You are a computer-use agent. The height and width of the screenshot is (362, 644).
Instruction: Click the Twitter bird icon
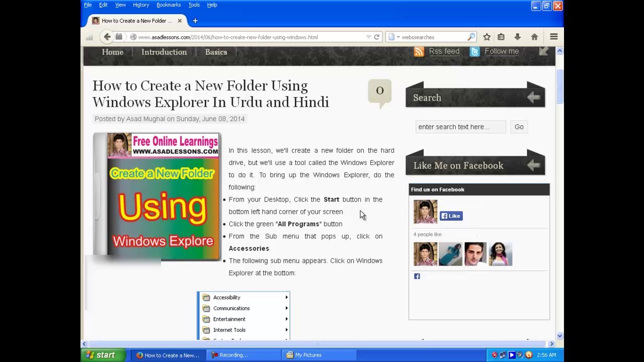click(x=474, y=51)
